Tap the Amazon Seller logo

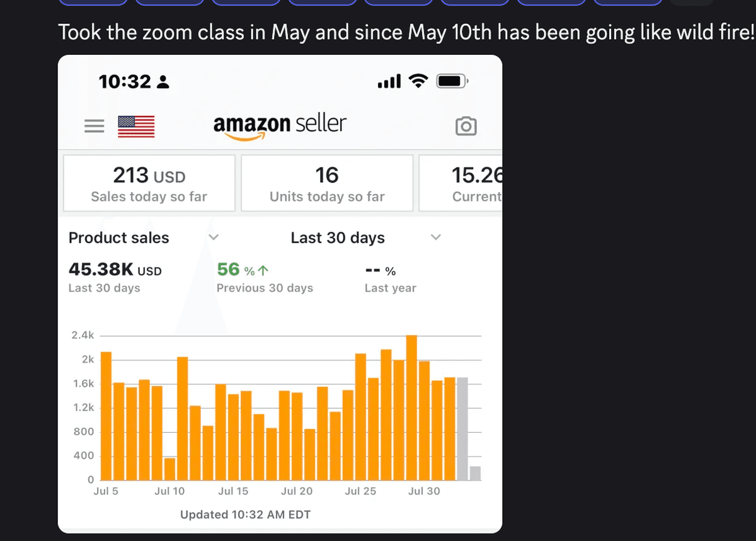[280, 125]
